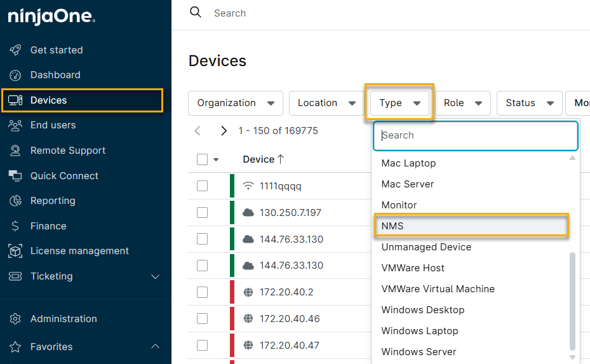The width and height of the screenshot is (590, 364).
Task: Click the Administration gear icon
Action: [x=15, y=319]
